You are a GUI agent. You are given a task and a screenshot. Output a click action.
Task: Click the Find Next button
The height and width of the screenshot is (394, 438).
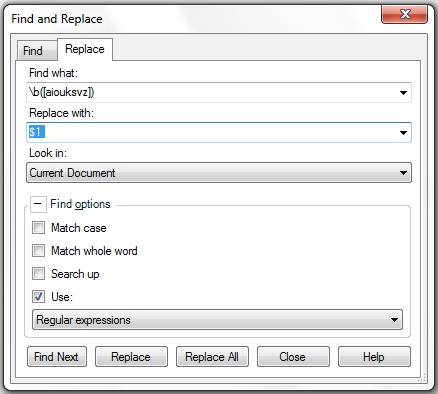57,357
